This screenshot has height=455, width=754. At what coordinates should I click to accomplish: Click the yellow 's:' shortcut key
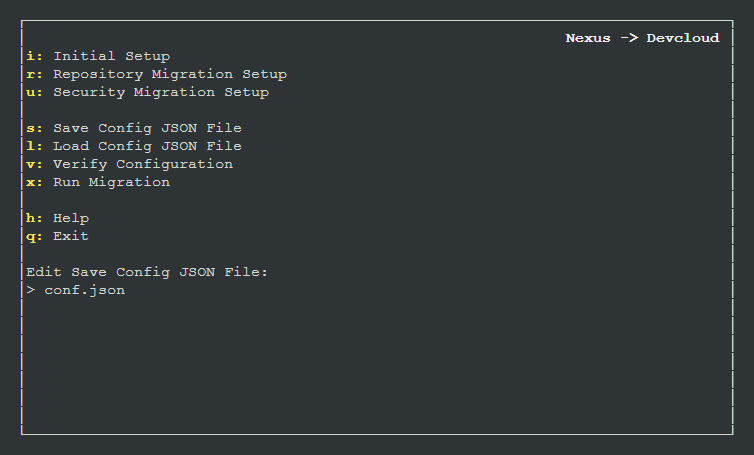34,128
